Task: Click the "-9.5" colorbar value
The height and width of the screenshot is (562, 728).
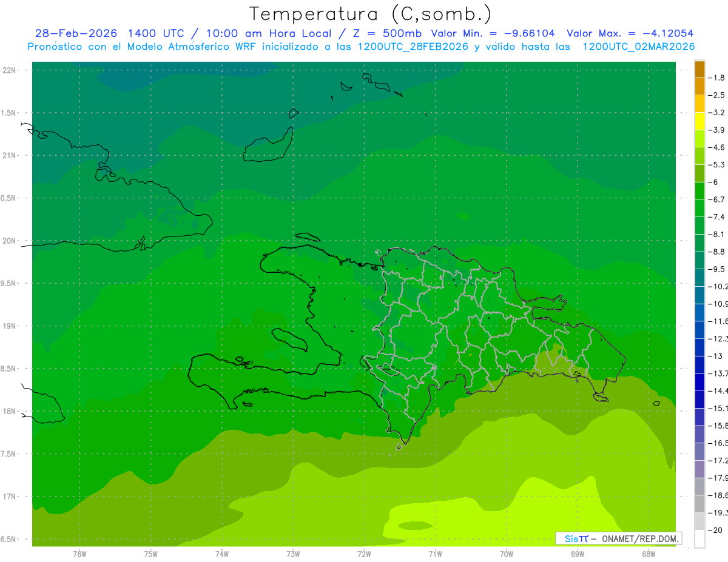Action: [x=716, y=269]
